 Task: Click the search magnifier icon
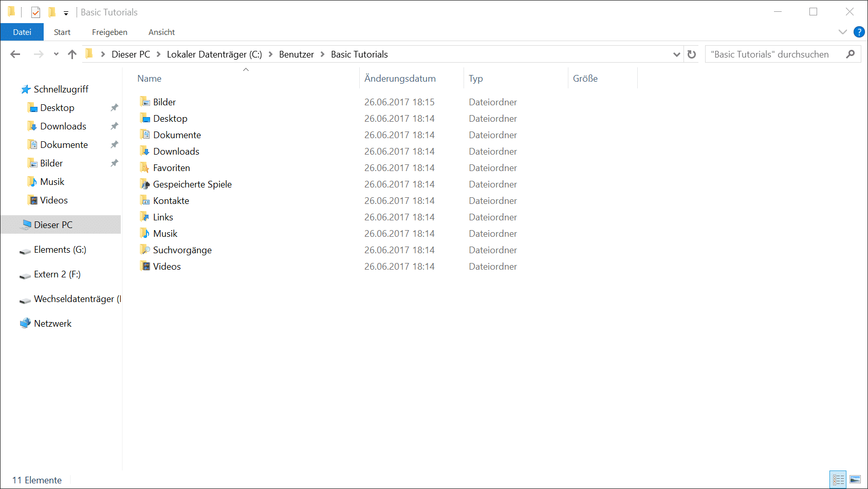tap(851, 54)
